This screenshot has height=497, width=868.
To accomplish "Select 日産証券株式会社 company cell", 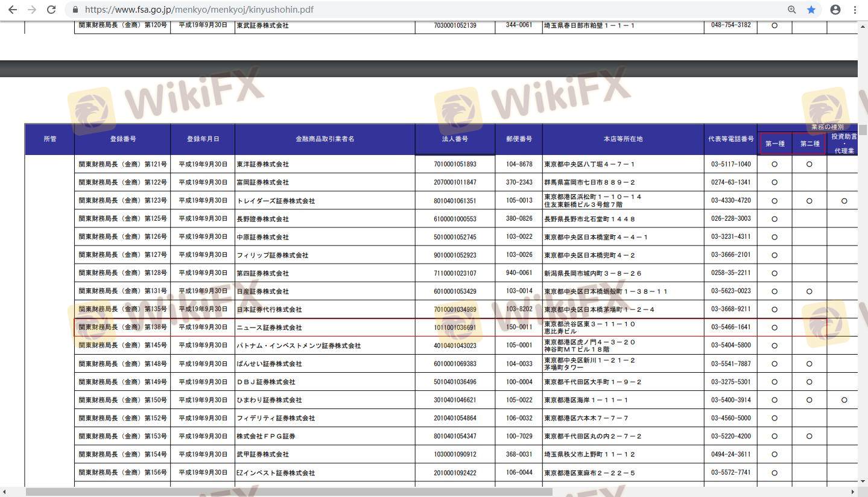I will [x=263, y=291].
